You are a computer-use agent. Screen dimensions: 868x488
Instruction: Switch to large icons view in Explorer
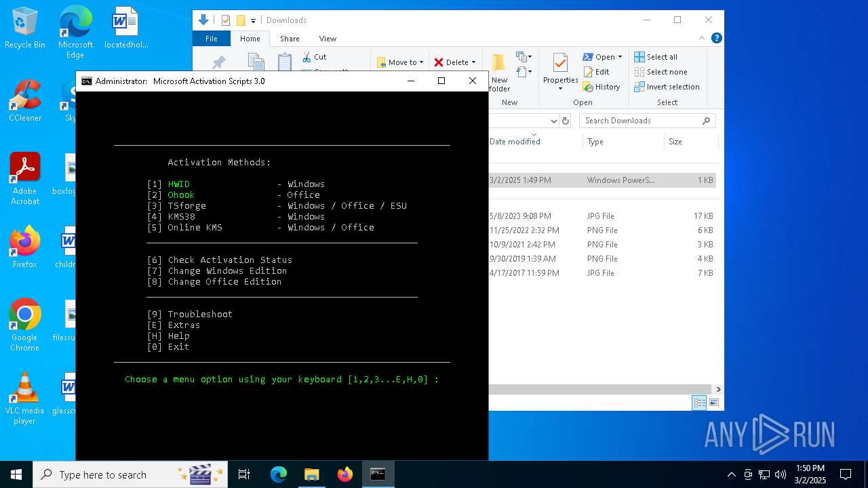(x=713, y=403)
